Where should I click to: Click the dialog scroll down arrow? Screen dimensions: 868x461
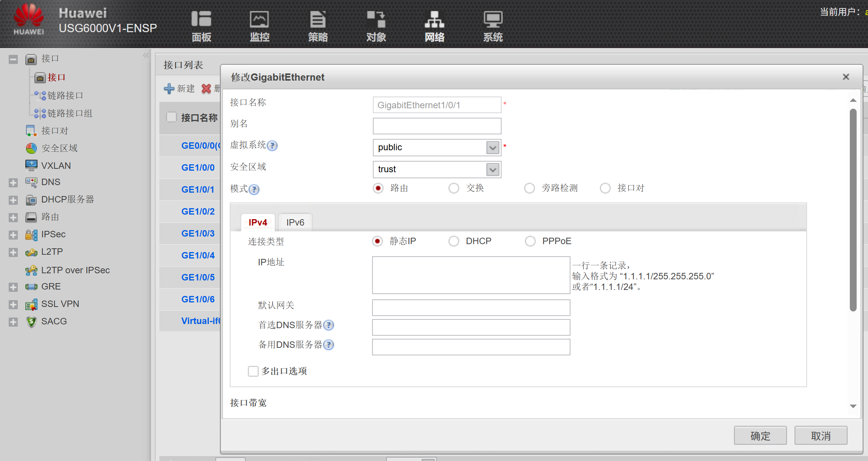click(x=853, y=406)
